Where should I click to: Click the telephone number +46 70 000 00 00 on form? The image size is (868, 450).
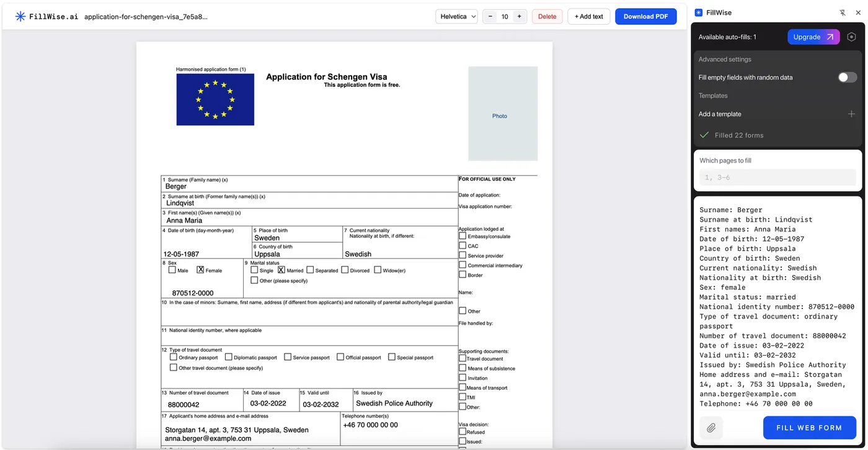tap(371, 425)
